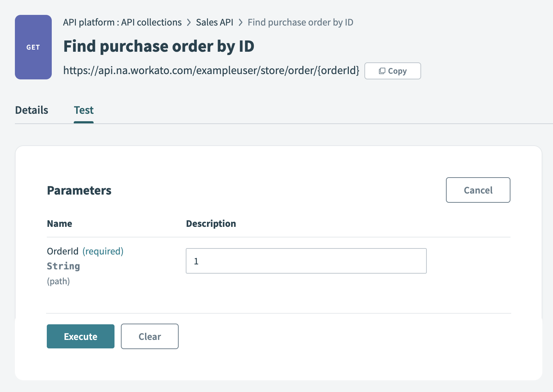
Task: Select the Test tab
Action: click(83, 110)
